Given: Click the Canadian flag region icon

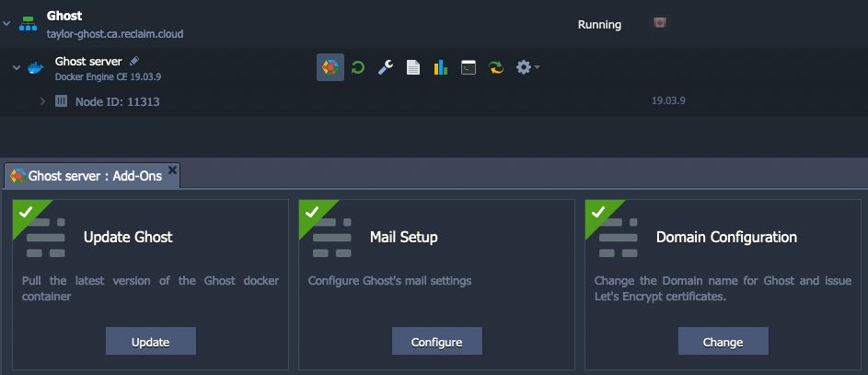Looking at the screenshot, I should tap(659, 23).
